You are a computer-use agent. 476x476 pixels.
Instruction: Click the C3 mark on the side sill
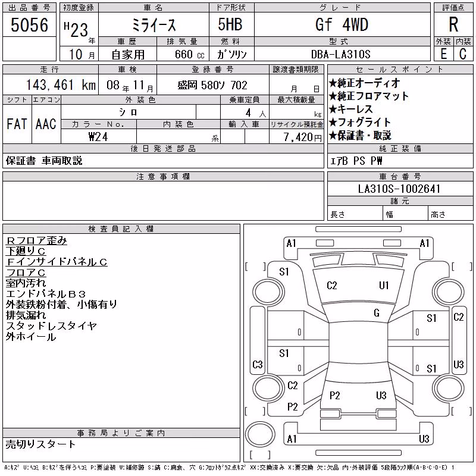(x=258, y=364)
